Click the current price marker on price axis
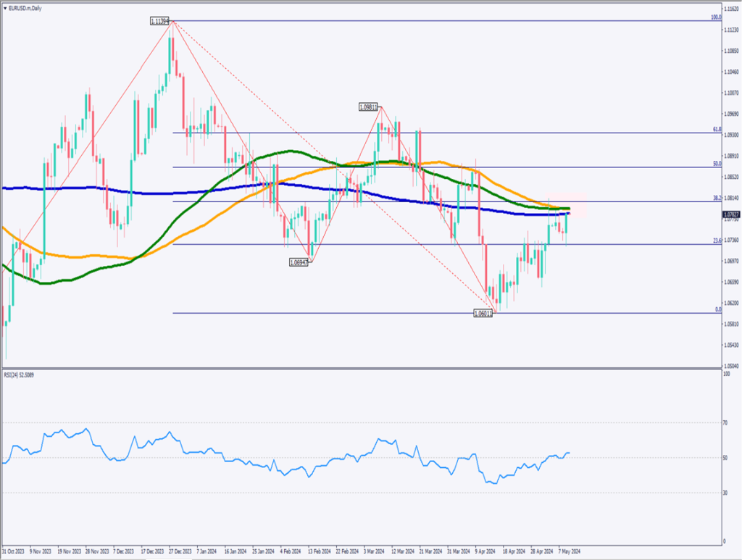742x560 pixels. [x=731, y=214]
